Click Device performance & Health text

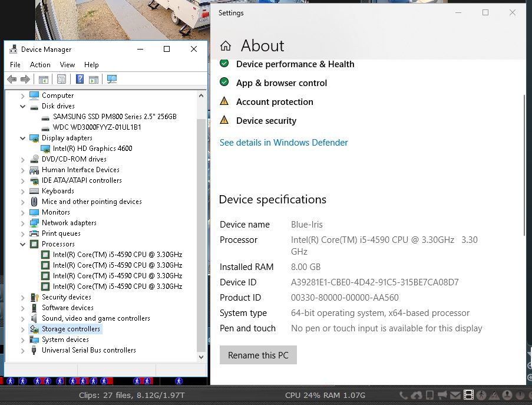click(x=295, y=64)
